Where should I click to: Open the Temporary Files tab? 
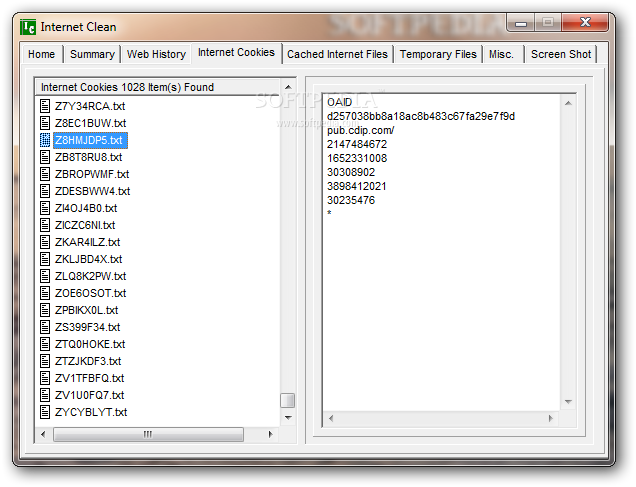438,54
